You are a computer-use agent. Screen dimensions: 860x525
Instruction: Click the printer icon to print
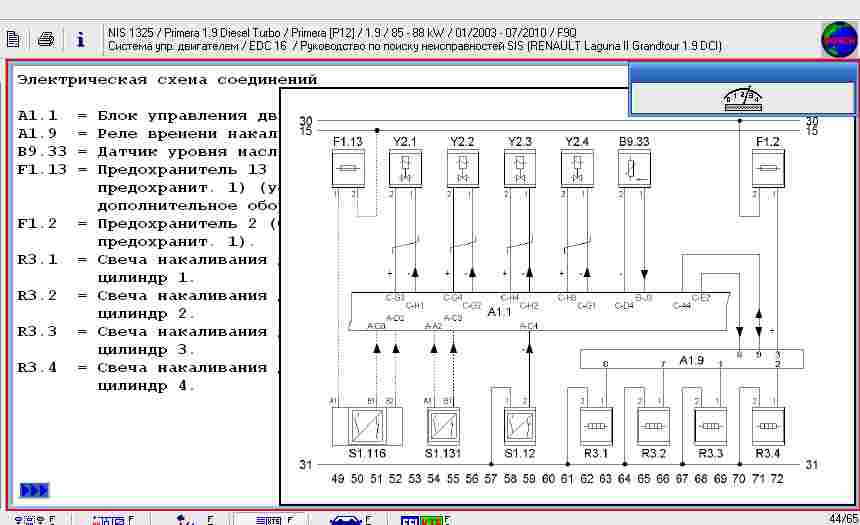pos(46,39)
